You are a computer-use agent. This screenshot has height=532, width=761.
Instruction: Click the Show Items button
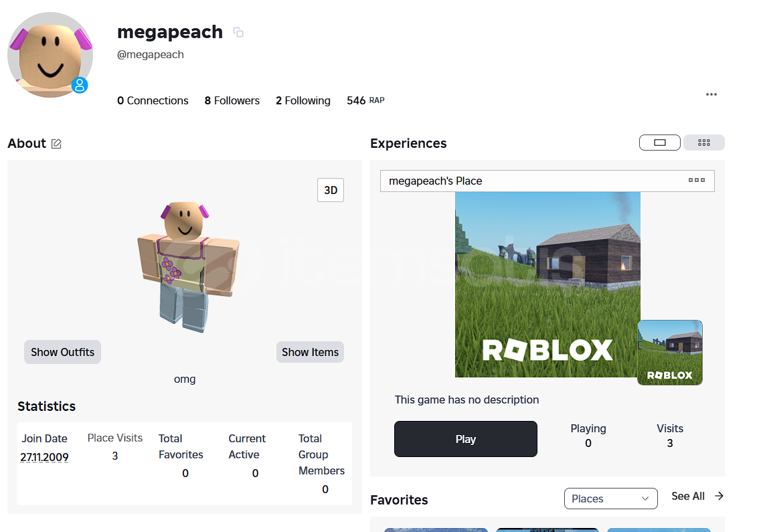pos(310,352)
